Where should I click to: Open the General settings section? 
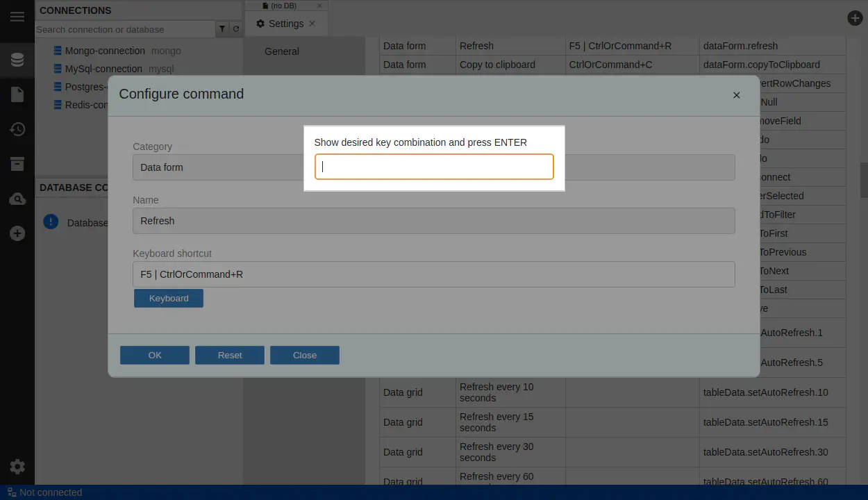tap(282, 51)
